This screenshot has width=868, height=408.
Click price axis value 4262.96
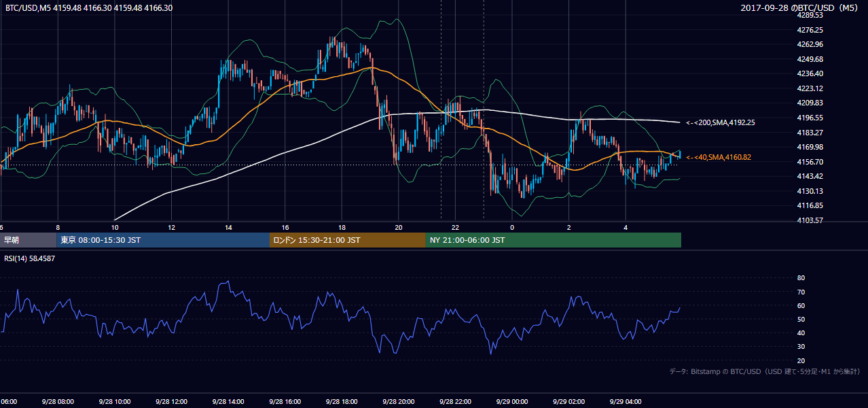(810, 44)
